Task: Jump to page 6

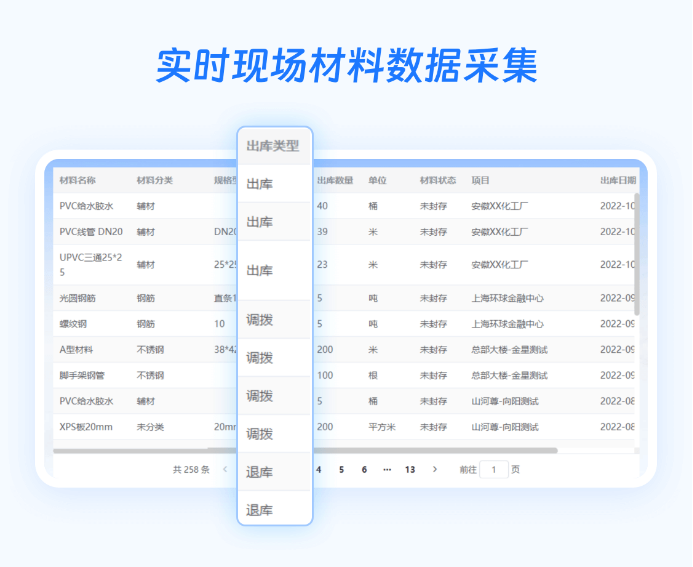Action: [x=364, y=469]
